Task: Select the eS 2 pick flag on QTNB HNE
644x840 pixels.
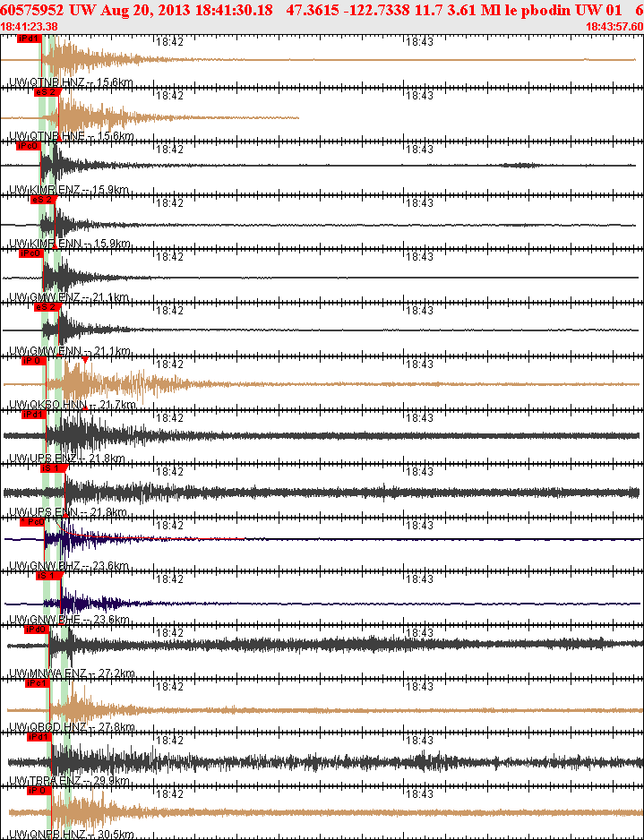Action: pos(46,92)
